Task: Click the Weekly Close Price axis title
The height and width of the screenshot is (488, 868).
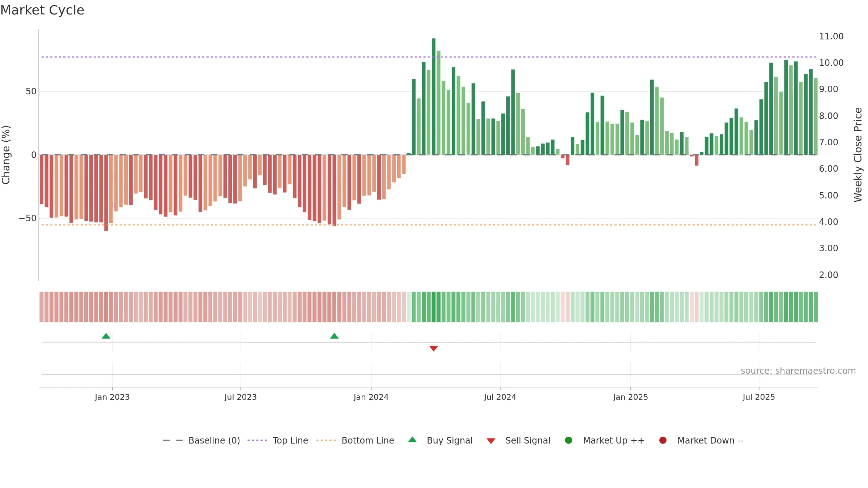Action: 858,155
